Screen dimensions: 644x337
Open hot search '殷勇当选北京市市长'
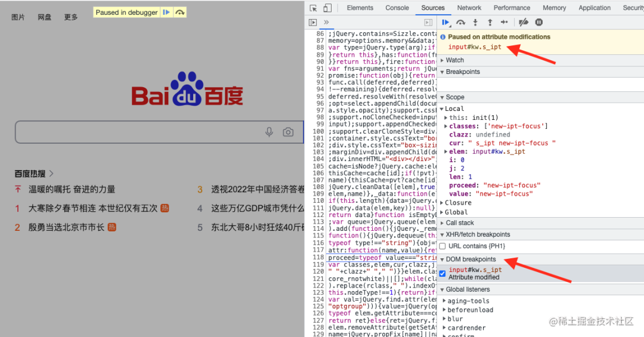(66, 227)
